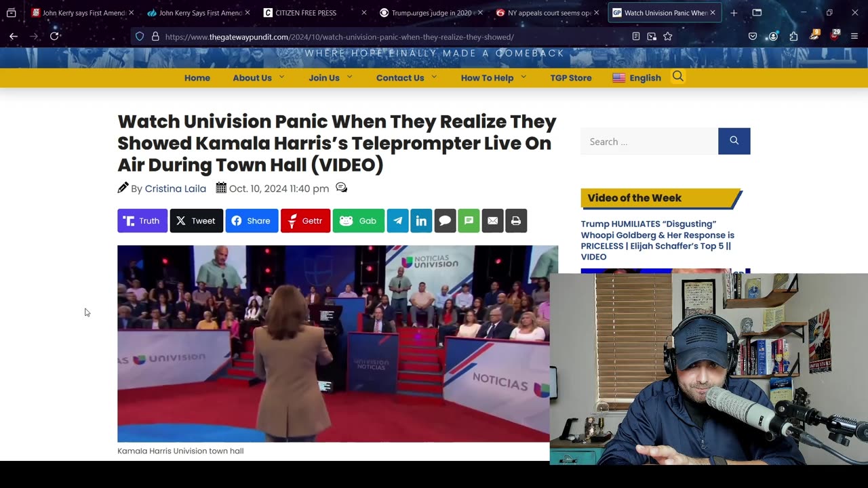Open the Firefox hamburger menu
Viewport: 868px width, 488px height.
coord(854,37)
